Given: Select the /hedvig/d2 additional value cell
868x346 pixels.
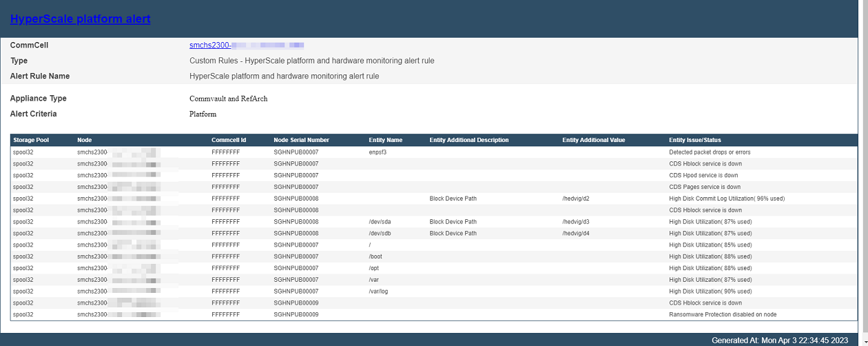Looking at the screenshot, I should click(575, 199).
